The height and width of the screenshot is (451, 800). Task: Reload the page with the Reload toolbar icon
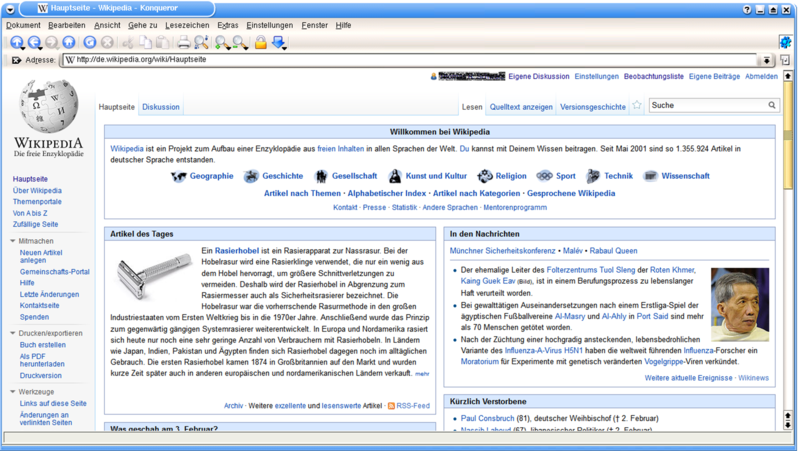pyautogui.click(x=90, y=43)
